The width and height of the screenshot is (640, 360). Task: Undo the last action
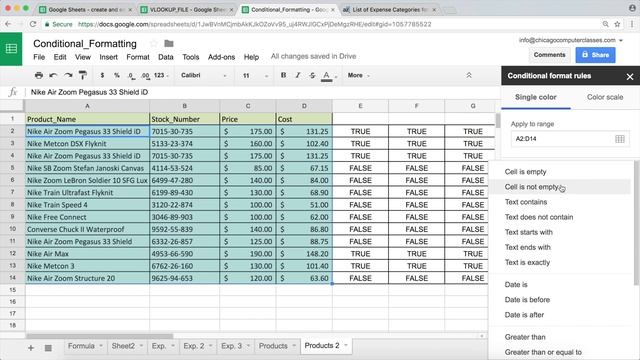point(53,75)
